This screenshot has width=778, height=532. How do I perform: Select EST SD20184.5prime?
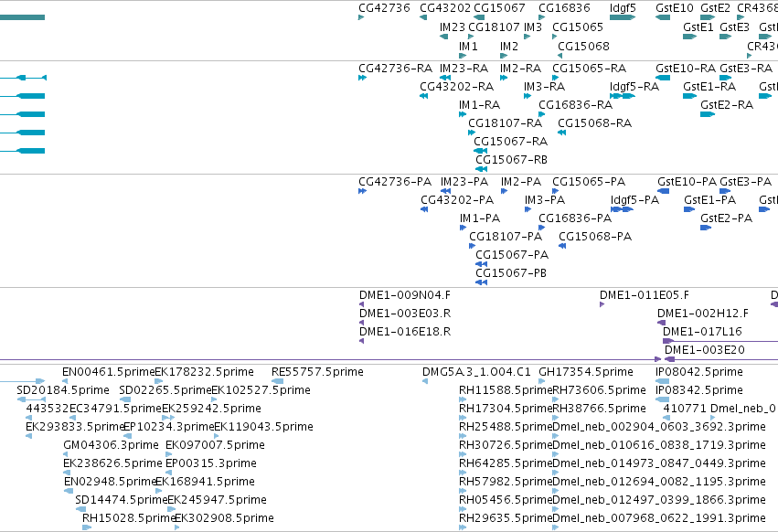click(x=63, y=390)
